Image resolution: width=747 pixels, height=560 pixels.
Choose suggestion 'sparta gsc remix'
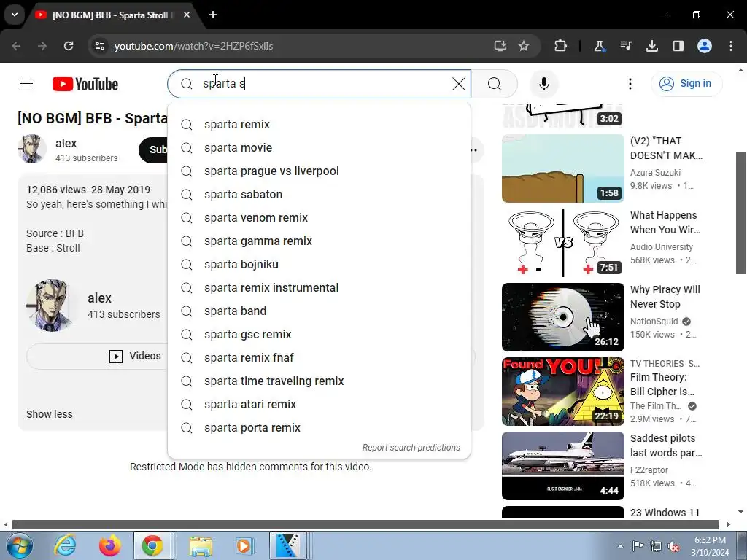(x=320, y=334)
